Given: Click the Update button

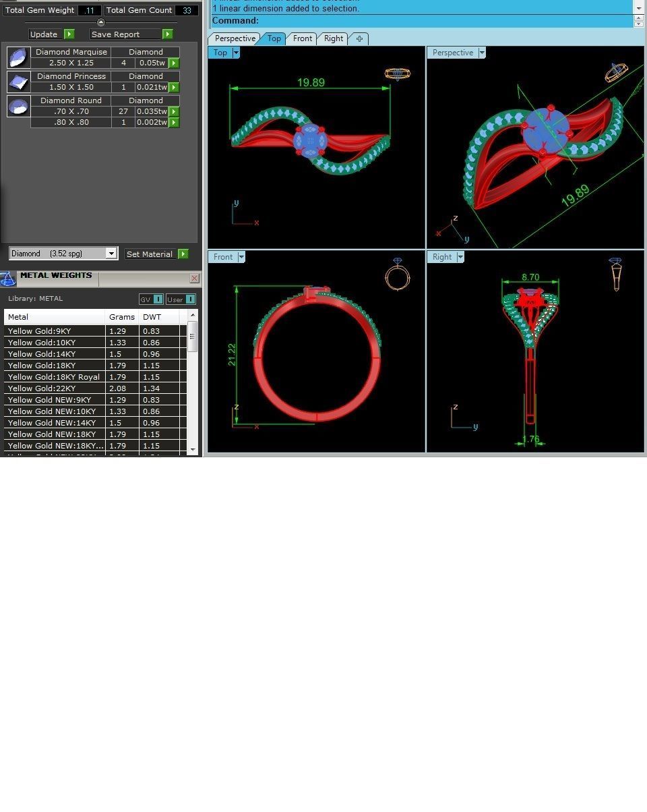Looking at the screenshot, I should (46, 34).
